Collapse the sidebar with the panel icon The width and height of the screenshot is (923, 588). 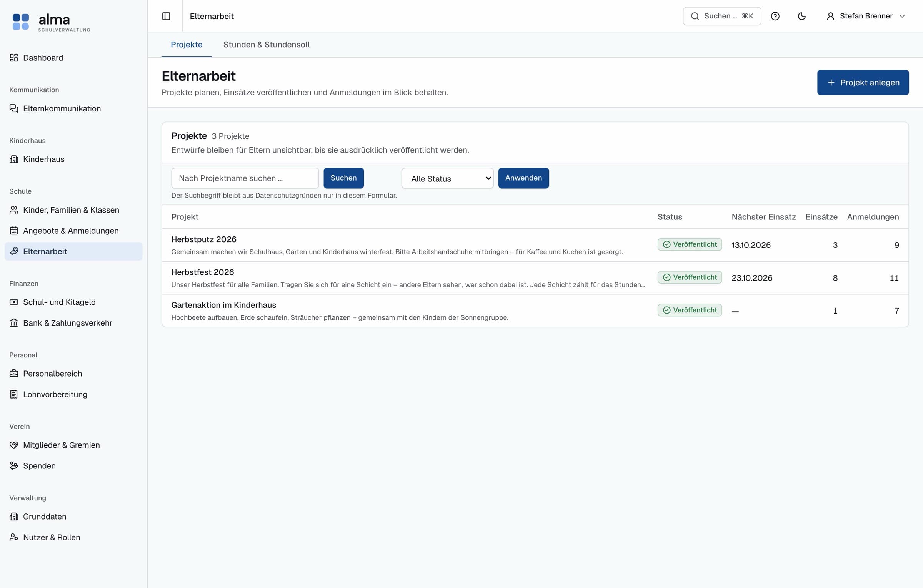[166, 16]
